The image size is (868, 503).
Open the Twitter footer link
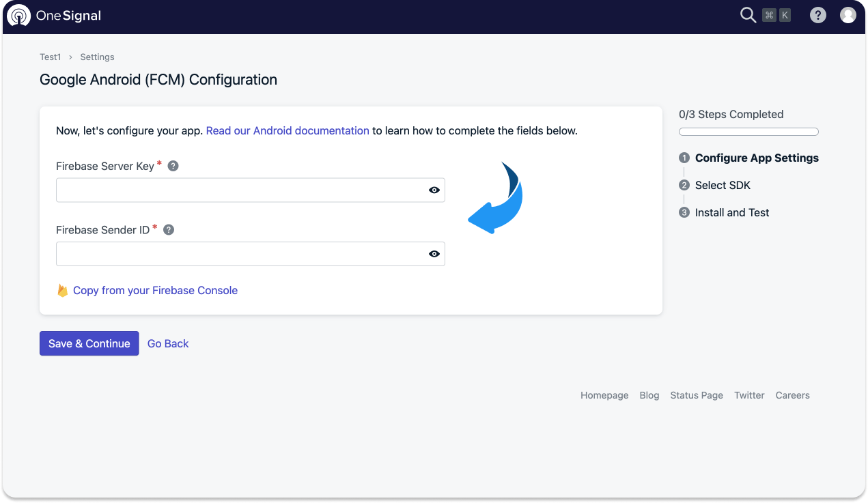749,395
